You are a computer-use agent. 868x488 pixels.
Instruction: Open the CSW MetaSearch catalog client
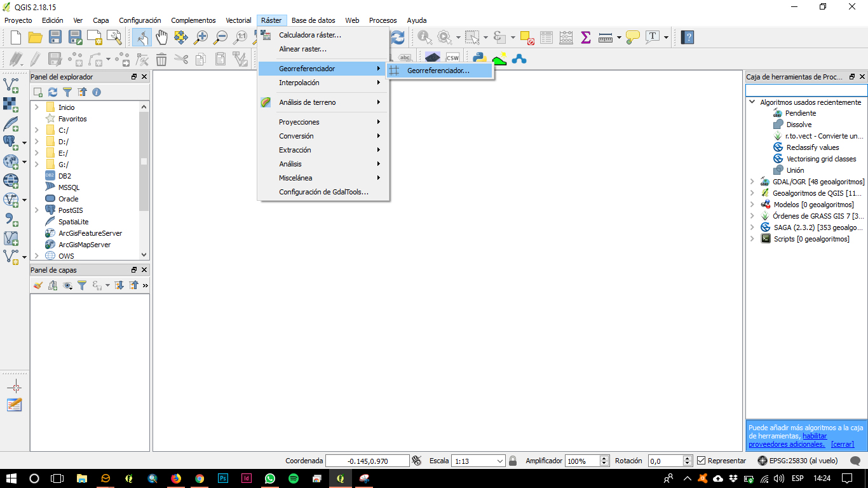point(452,57)
